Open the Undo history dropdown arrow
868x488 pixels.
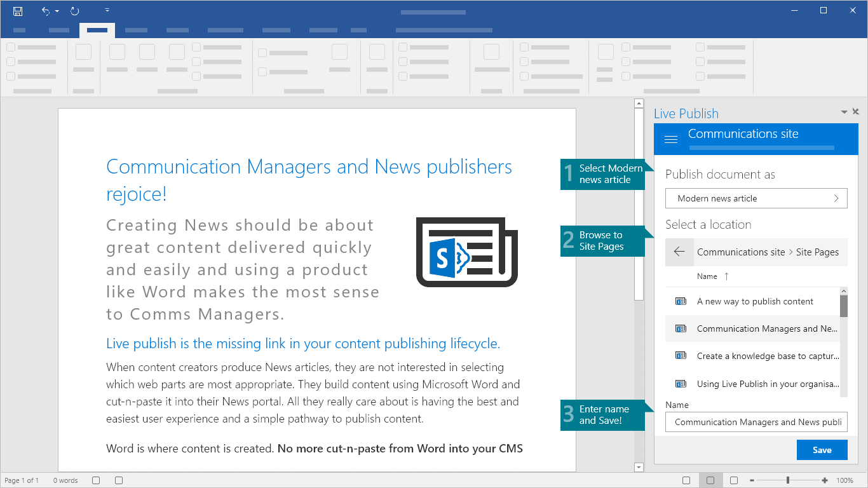pyautogui.click(x=57, y=11)
